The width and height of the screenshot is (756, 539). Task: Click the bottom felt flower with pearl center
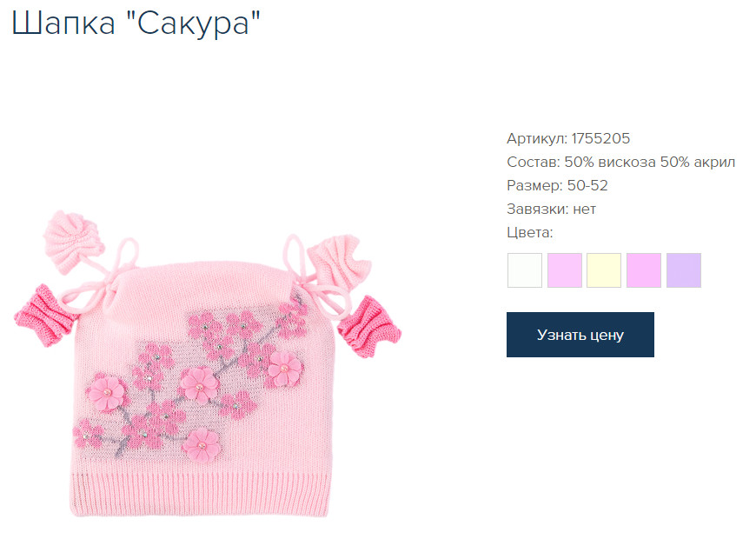coord(202,445)
